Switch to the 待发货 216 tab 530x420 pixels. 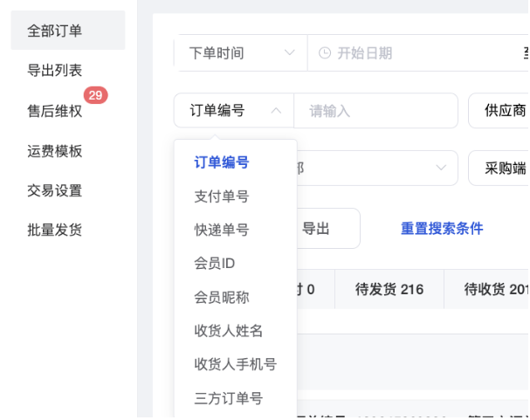(x=389, y=289)
